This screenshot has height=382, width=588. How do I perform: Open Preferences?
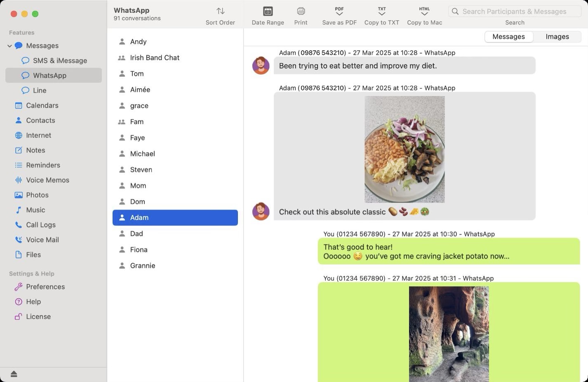pyautogui.click(x=45, y=287)
